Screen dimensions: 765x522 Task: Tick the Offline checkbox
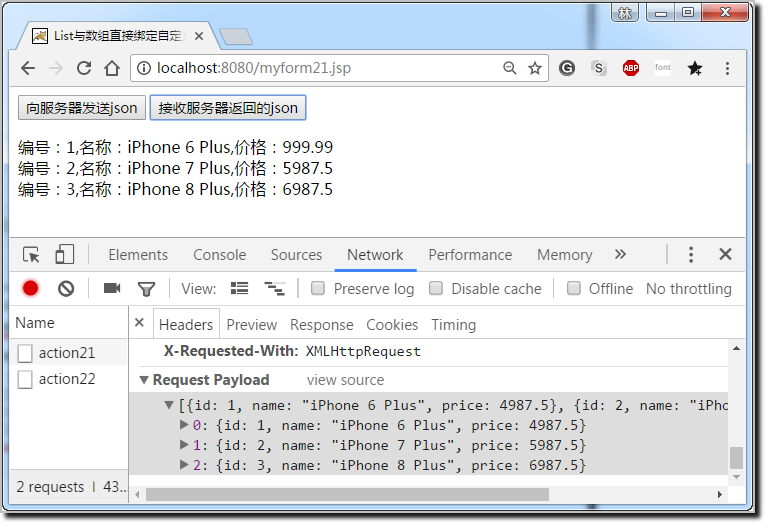(x=574, y=288)
